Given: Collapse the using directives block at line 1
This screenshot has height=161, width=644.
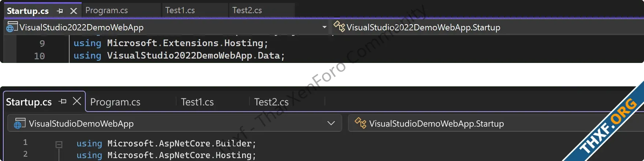Looking at the screenshot, I should coord(59,145).
